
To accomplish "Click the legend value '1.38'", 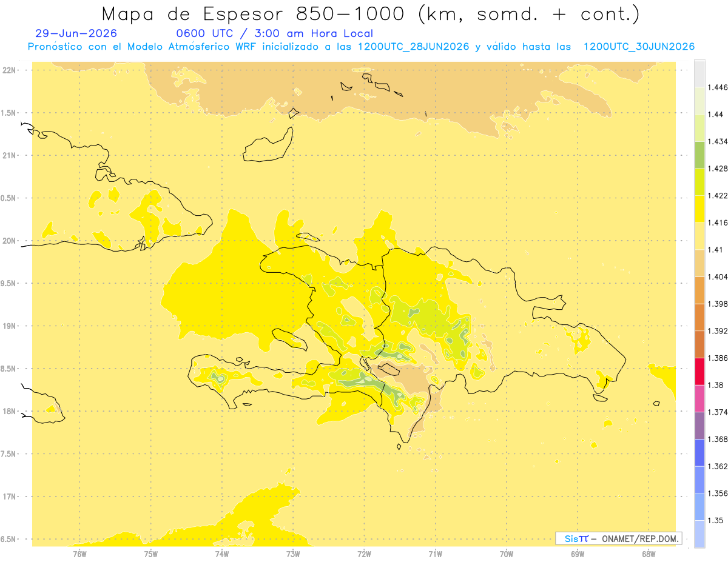I will point(716,385).
